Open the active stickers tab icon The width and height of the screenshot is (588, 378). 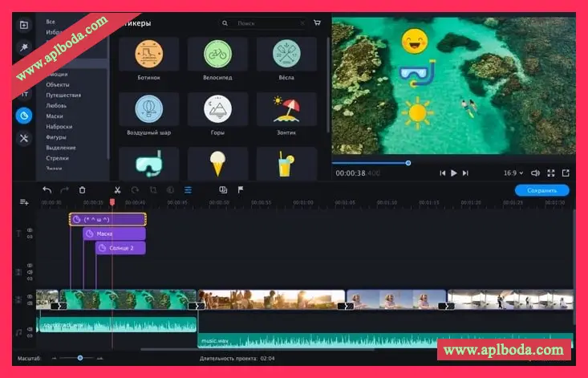pyautogui.click(x=23, y=116)
